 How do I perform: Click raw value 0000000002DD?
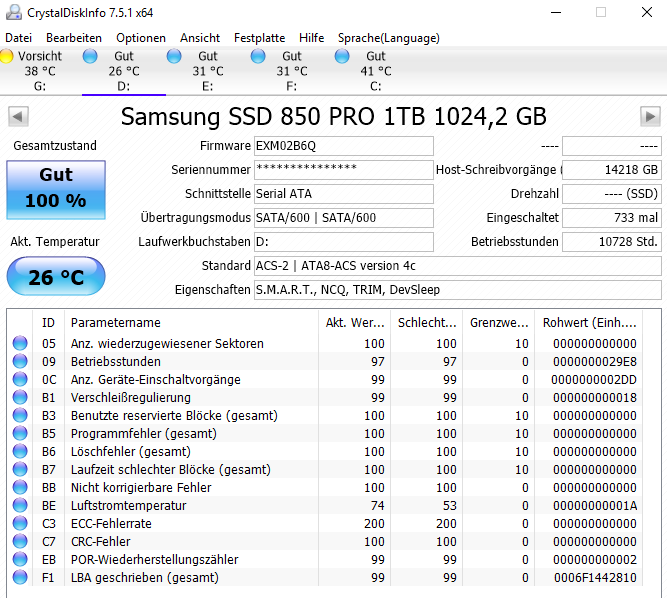tap(594, 379)
